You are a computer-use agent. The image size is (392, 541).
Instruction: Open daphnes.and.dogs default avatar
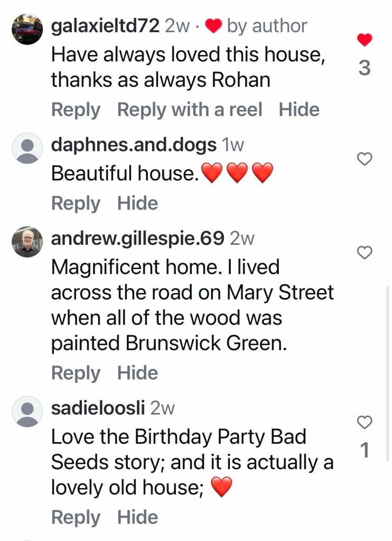tap(27, 148)
